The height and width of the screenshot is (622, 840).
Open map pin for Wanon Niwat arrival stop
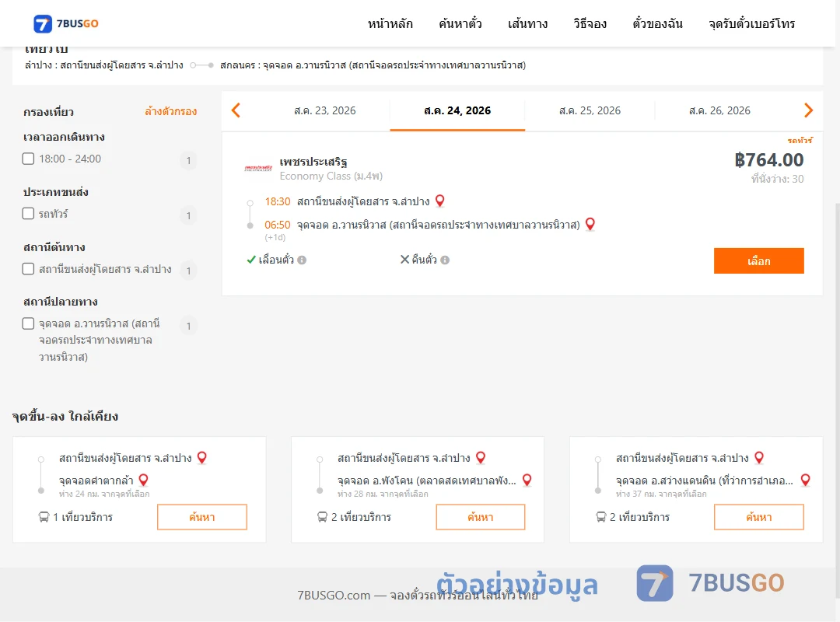tap(590, 224)
